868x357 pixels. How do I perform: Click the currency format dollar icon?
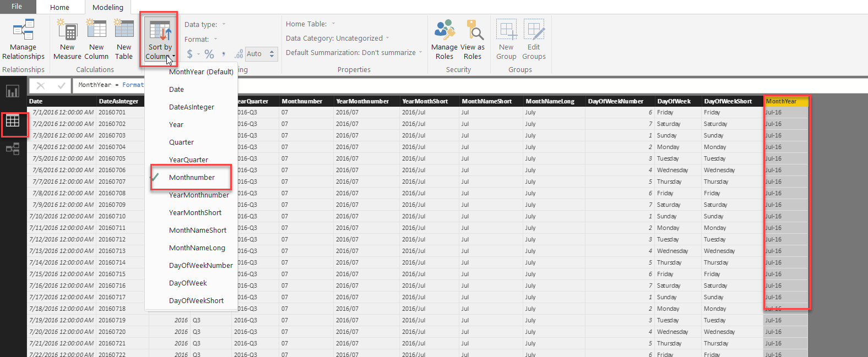coord(189,54)
